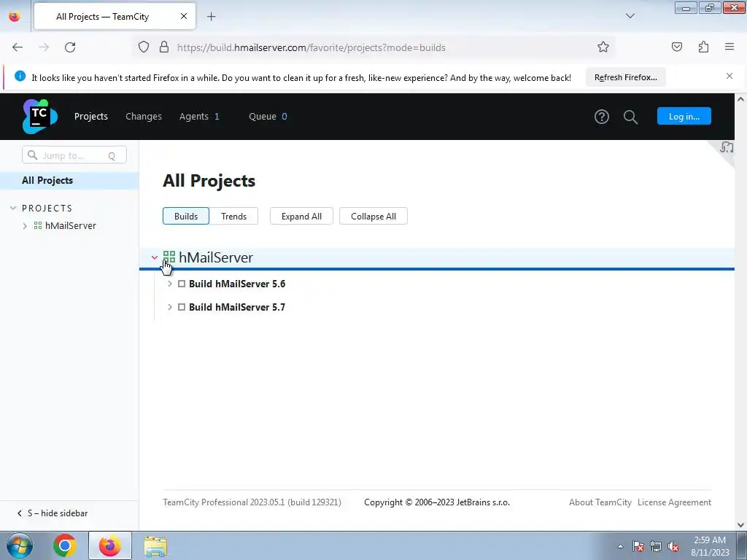This screenshot has width=747, height=560.
Task: Click the Refresh Firefox button
Action: pos(625,77)
